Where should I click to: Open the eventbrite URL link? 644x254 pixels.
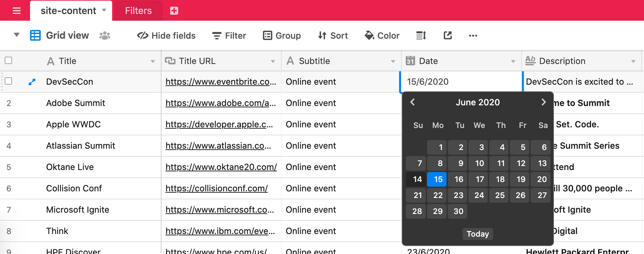221,82
